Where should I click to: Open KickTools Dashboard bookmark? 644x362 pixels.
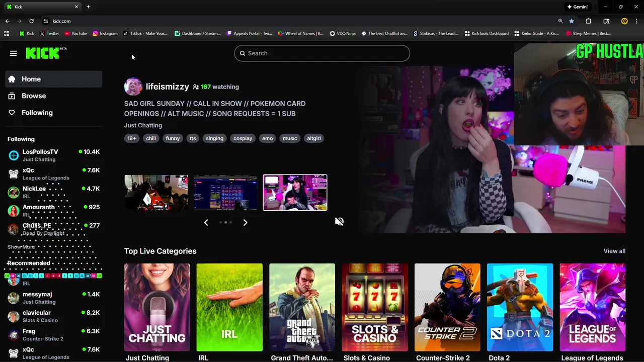coord(487,33)
